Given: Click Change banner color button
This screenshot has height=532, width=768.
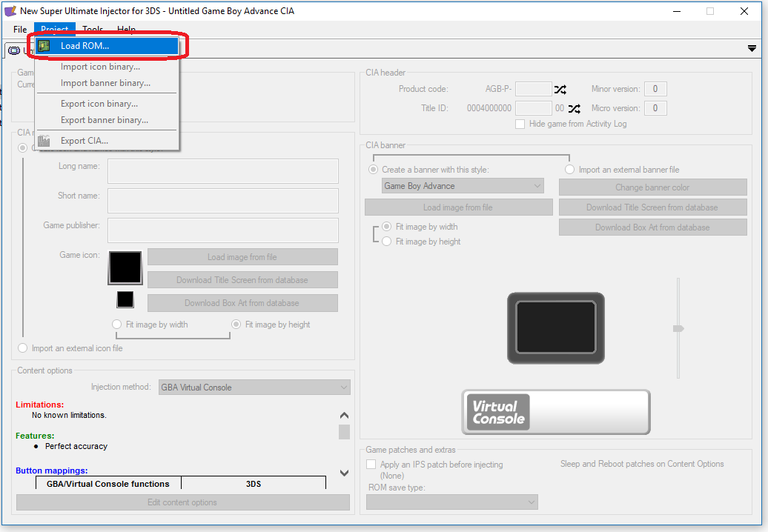Looking at the screenshot, I should [x=652, y=187].
